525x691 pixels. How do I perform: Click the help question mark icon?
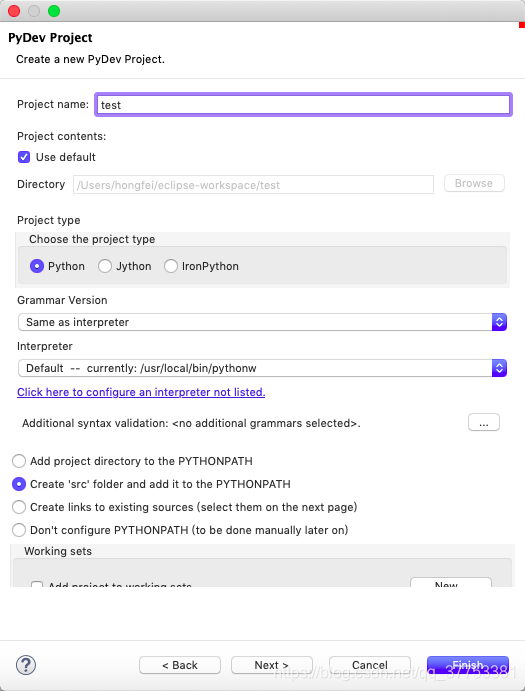(x=26, y=665)
